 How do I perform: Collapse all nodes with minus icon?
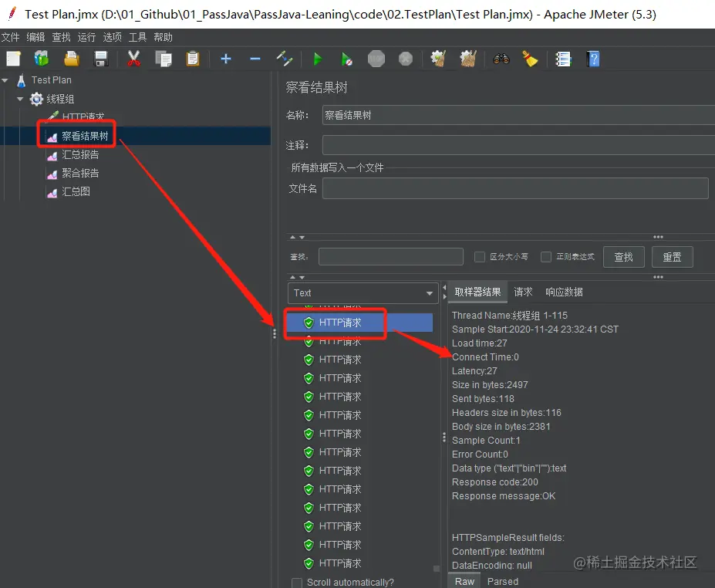(x=255, y=59)
